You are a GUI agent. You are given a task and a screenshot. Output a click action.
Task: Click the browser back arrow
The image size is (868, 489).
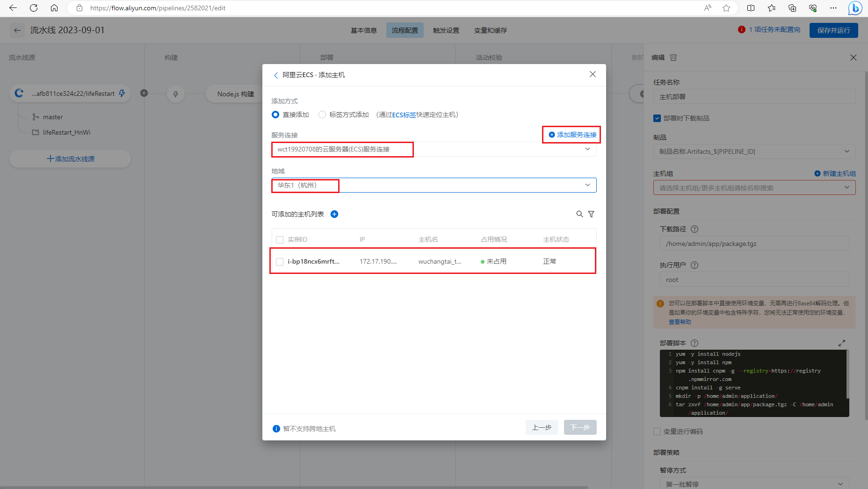coord(13,8)
